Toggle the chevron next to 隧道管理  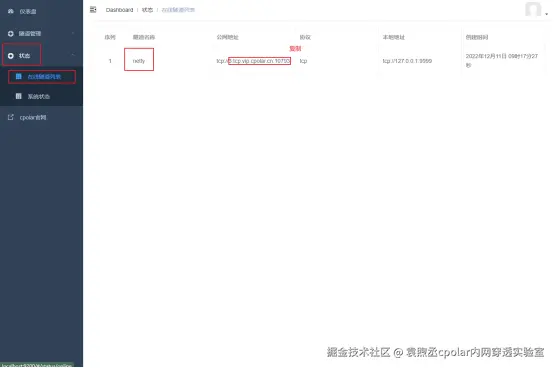73,33
